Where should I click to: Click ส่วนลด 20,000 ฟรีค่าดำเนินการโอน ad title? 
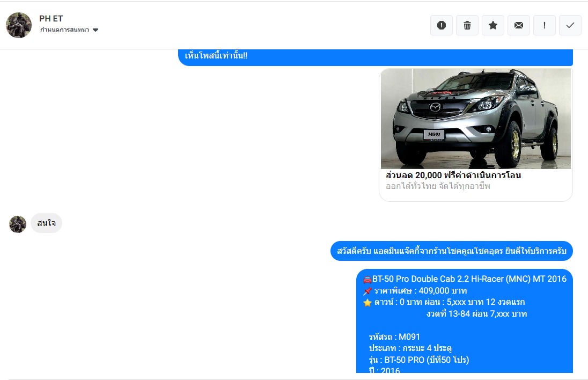point(453,175)
